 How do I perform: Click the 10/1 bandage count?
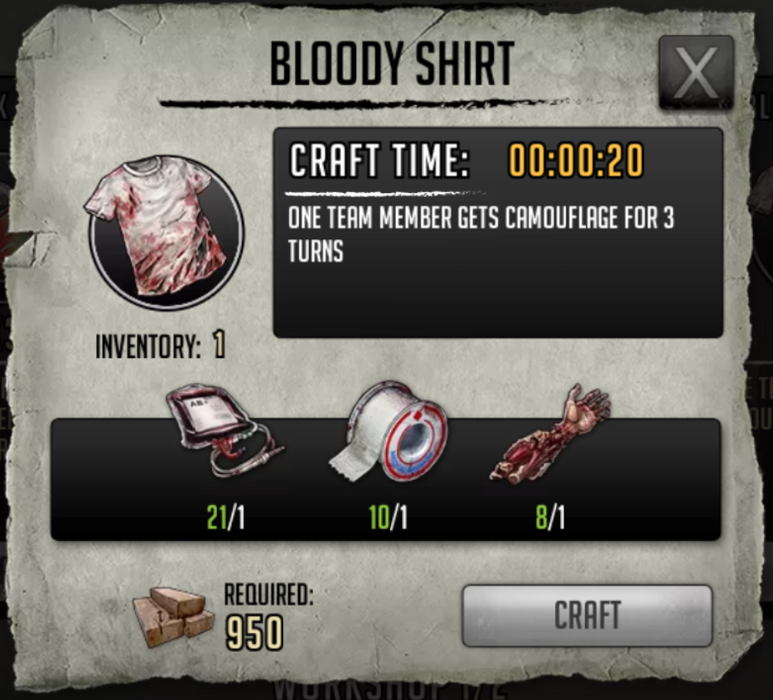(x=388, y=518)
